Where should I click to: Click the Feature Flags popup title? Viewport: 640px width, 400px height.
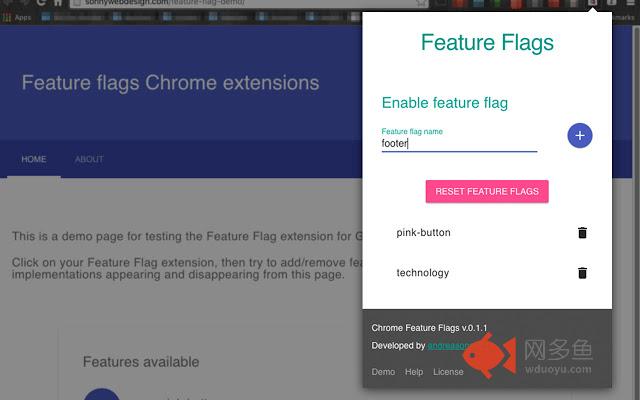coord(487,42)
